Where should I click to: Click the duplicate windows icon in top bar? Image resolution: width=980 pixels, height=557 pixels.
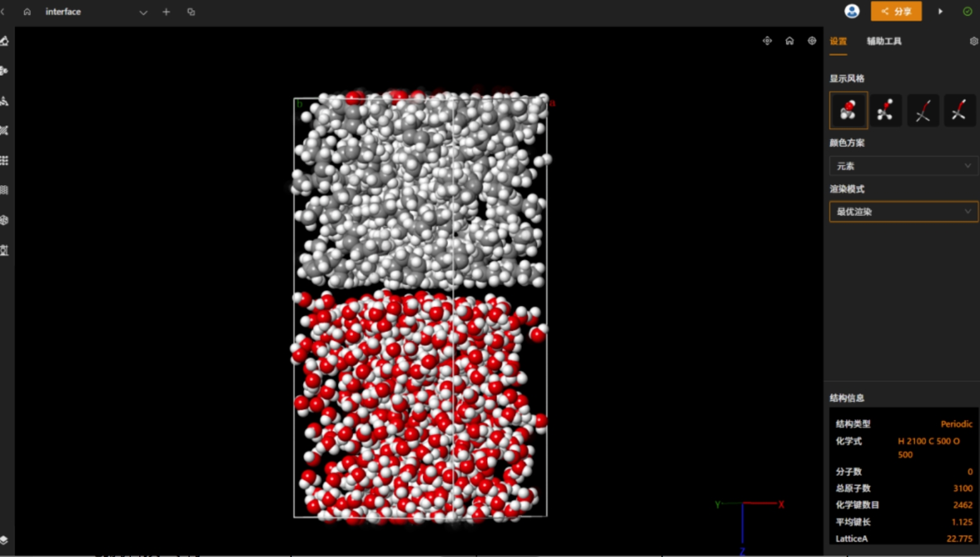(x=191, y=12)
